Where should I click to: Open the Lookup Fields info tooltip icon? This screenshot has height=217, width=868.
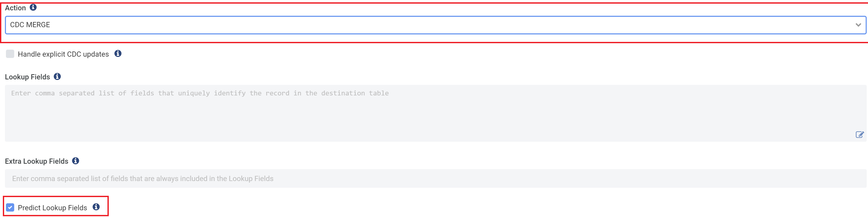pyautogui.click(x=58, y=76)
